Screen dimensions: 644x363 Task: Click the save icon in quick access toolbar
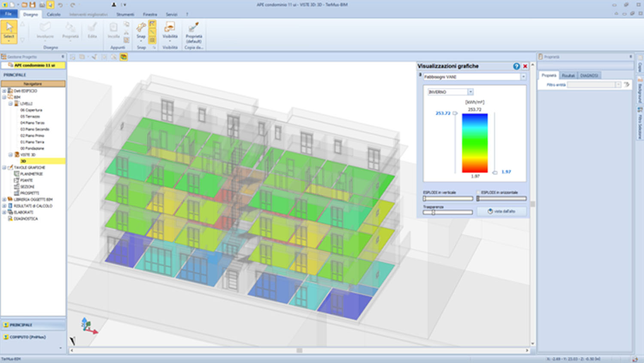point(33,5)
